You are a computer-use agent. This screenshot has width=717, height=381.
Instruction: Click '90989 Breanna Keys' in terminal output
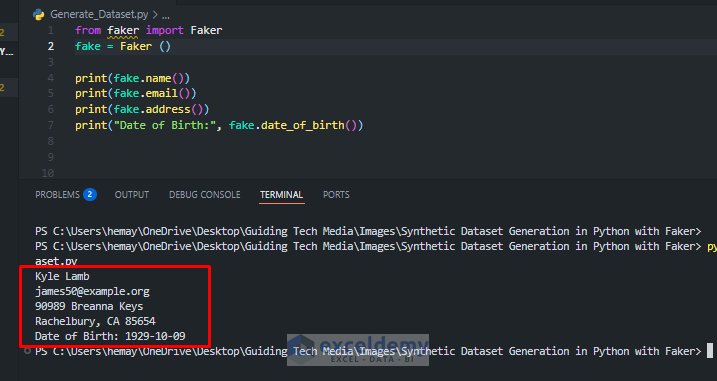coord(89,306)
